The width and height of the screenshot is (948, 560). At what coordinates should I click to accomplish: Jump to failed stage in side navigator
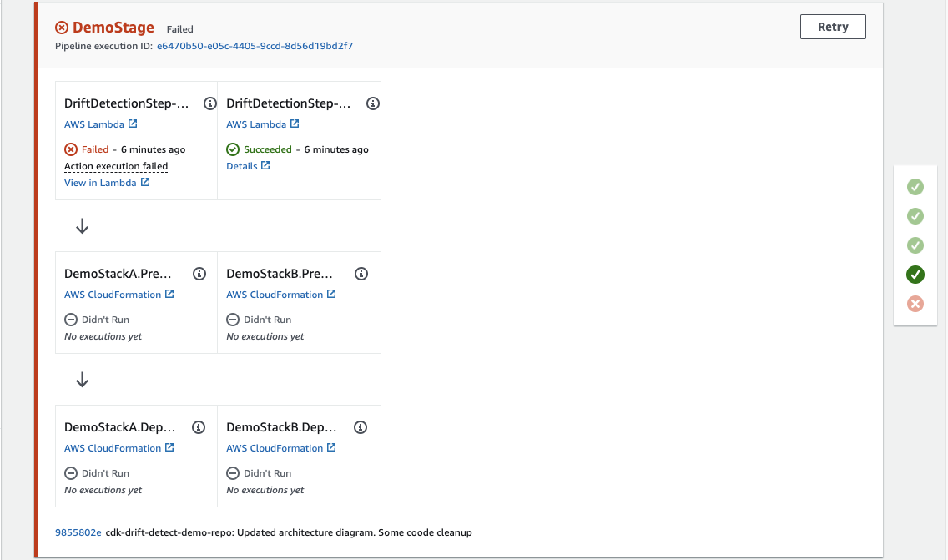915,304
